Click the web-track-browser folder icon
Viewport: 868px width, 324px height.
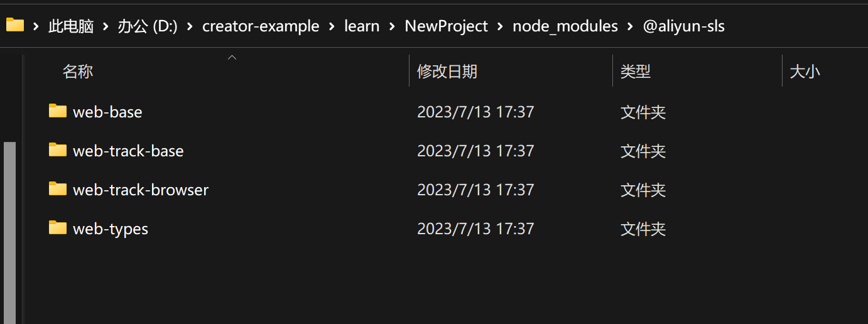pyautogui.click(x=58, y=189)
